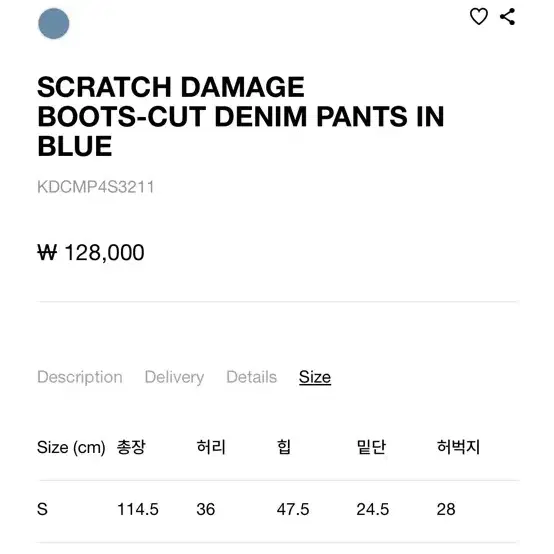Select the S size row label
This screenshot has height=554, width=554.
pyautogui.click(x=42, y=509)
